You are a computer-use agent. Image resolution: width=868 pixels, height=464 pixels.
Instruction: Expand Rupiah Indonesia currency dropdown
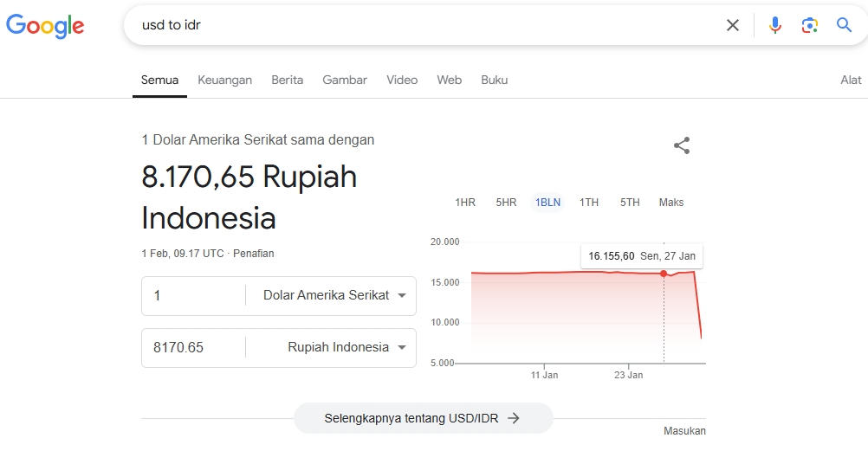347,347
